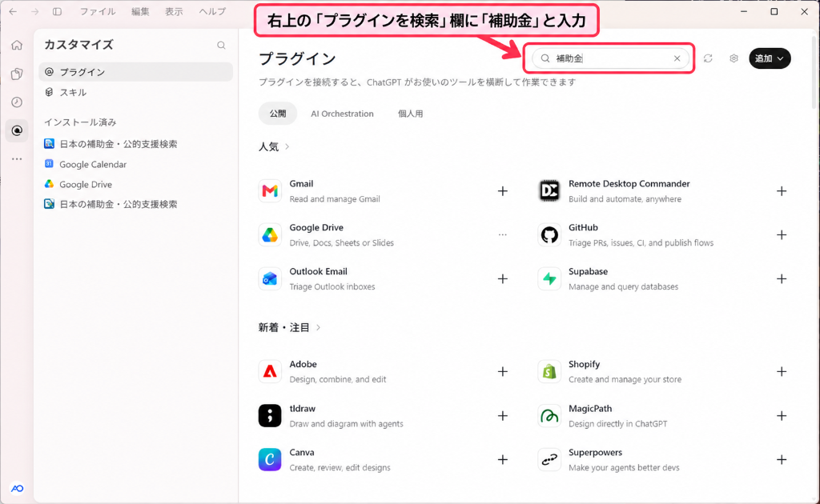
Task: Add the Adobe plugin with its plus
Action: coord(503,371)
